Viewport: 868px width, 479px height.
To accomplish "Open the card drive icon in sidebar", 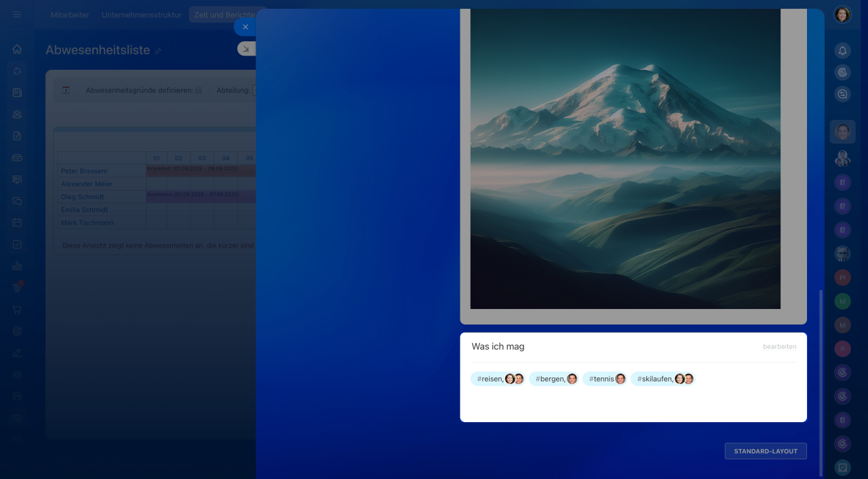I will [x=17, y=157].
